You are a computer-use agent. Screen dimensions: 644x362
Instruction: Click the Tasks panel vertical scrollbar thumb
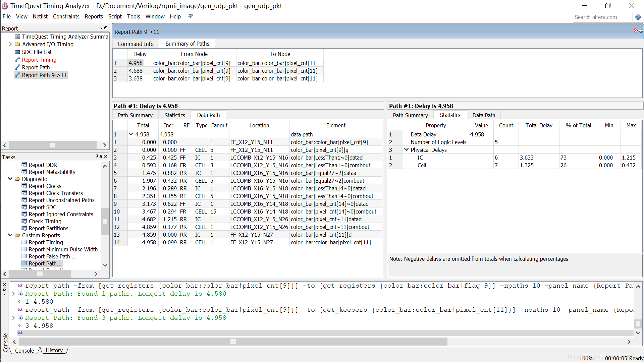[x=105, y=222]
